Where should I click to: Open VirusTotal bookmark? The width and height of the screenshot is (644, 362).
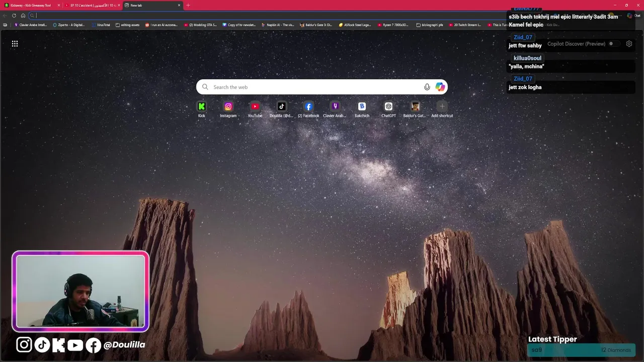pos(101,25)
